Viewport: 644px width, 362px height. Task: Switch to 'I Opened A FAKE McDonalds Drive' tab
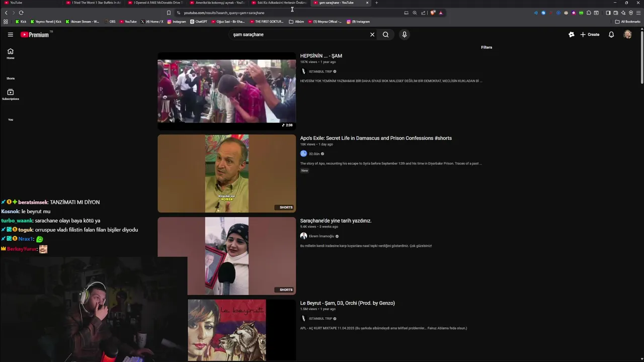tap(155, 3)
